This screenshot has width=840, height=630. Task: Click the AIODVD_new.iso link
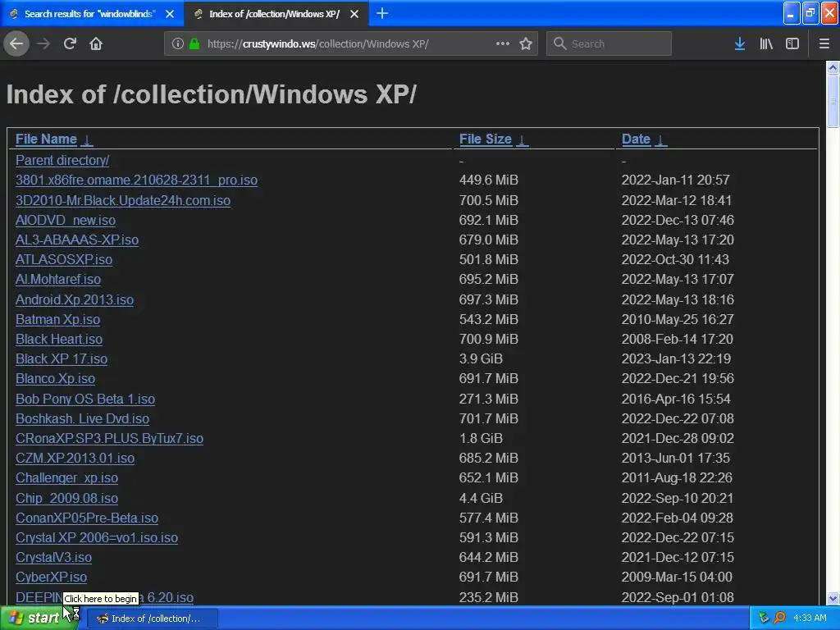66,220
